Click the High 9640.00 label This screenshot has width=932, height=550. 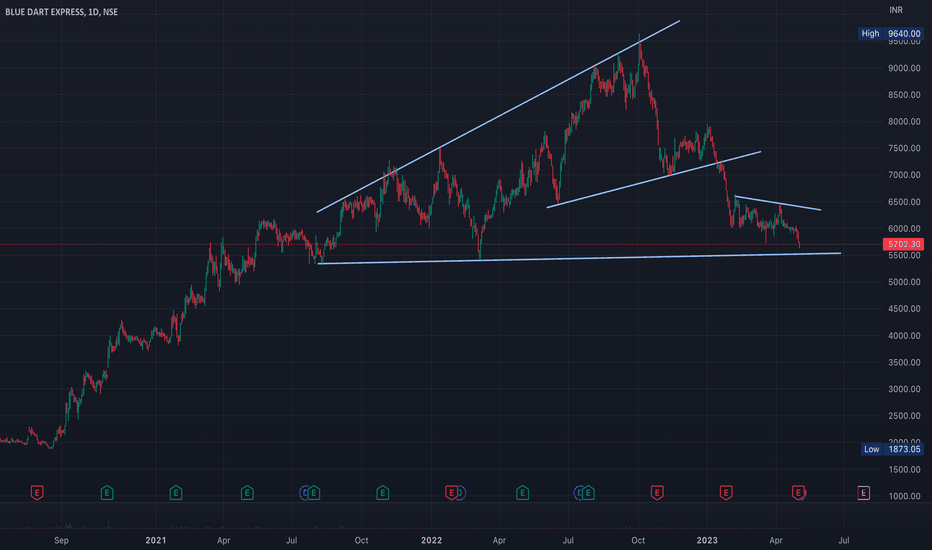(x=891, y=33)
